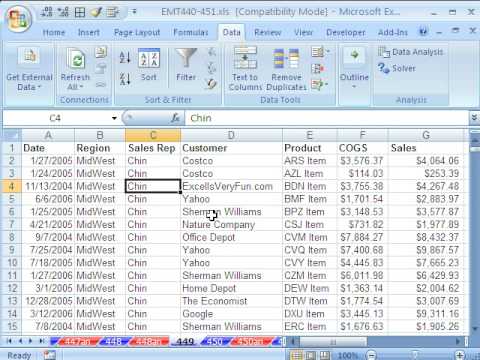Select column D header
480x360 pixels.
231,135
